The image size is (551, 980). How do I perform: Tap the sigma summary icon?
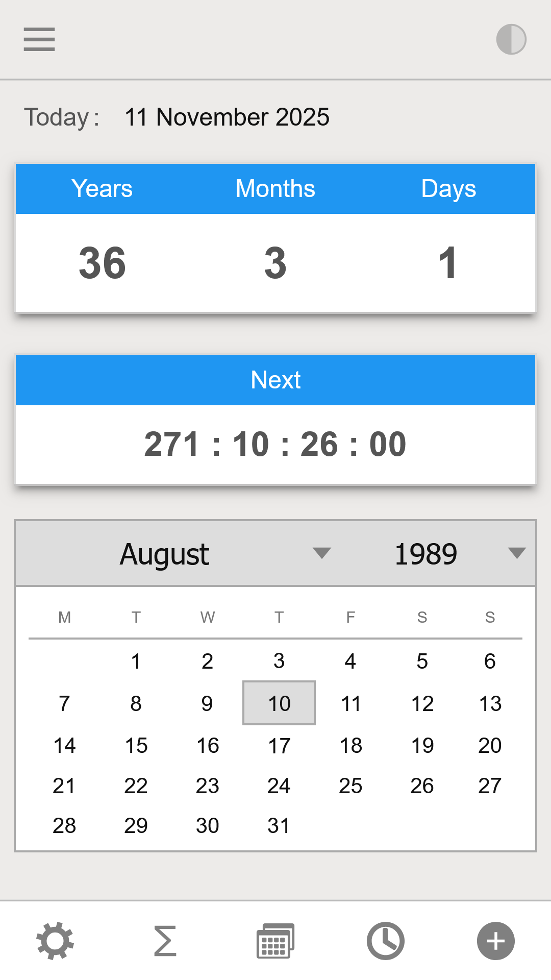pos(165,941)
